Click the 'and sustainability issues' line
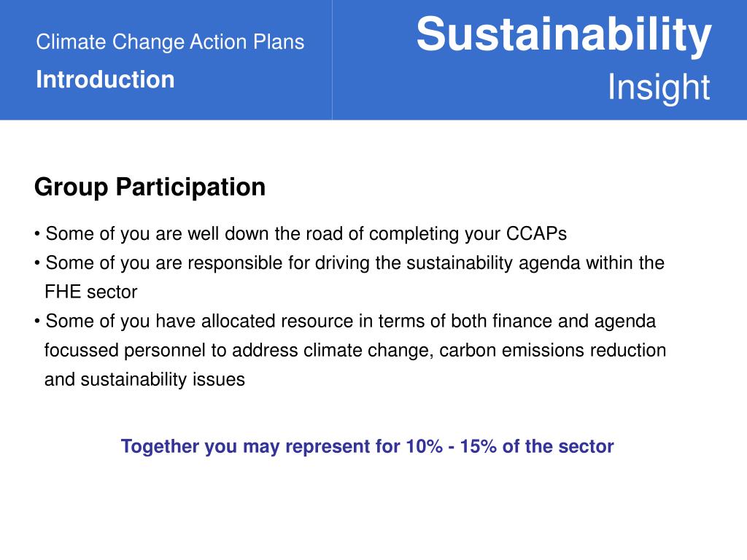The image size is (747, 560). point(145,379)
